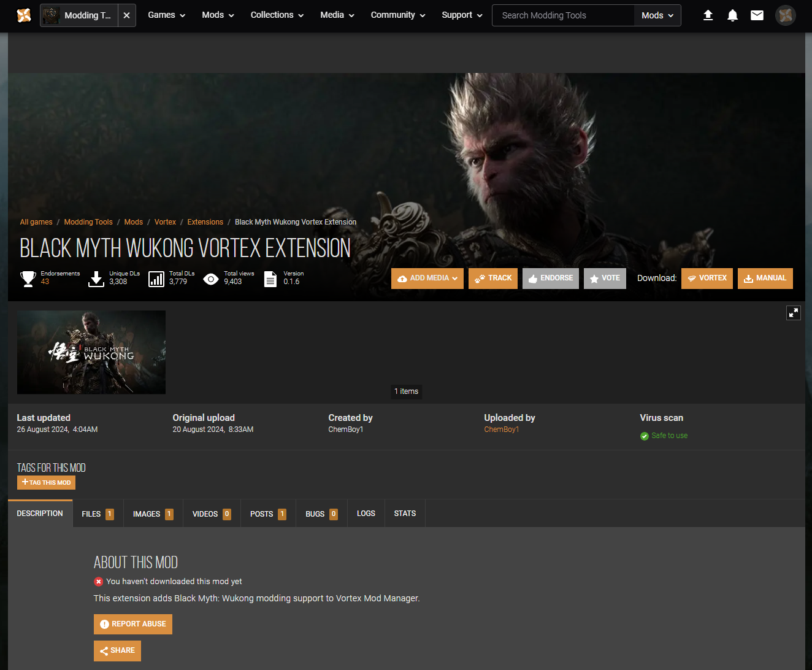
Task: Click the Unique DLs download icon
Action: point(96,279)
